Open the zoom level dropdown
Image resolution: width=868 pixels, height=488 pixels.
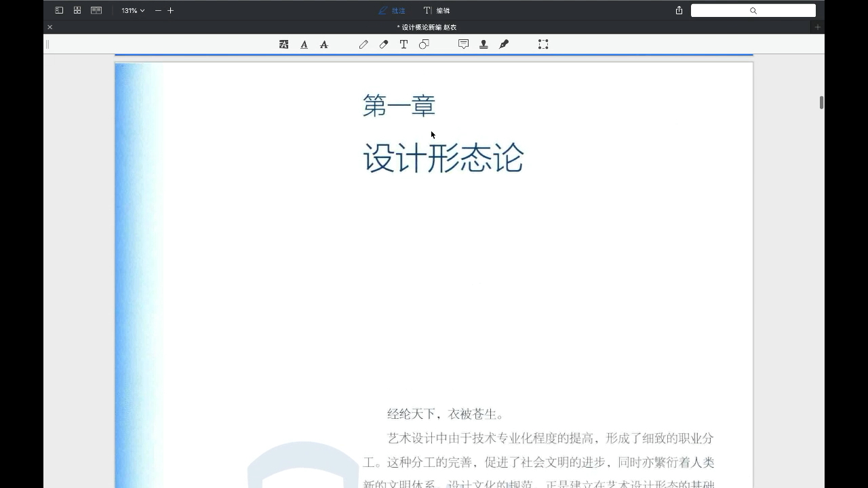pos(132,10)
